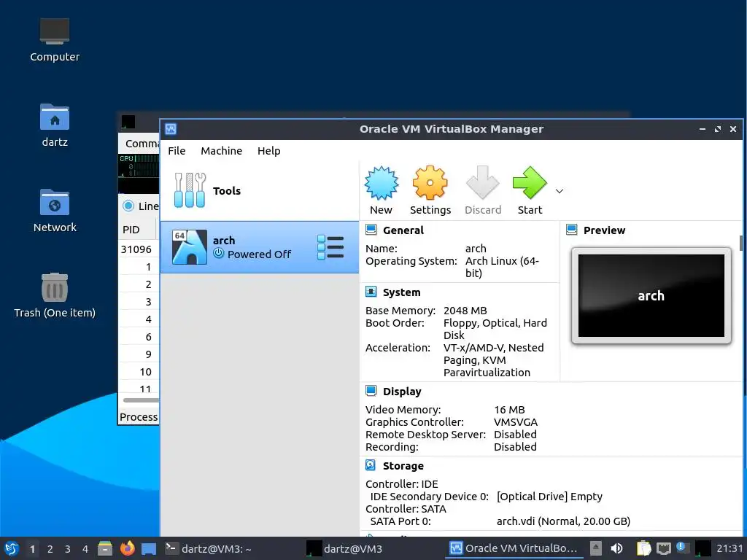Screen dimensions: 747x560
Task: Open the volume control in the system tray
Action: coord(616,548)
